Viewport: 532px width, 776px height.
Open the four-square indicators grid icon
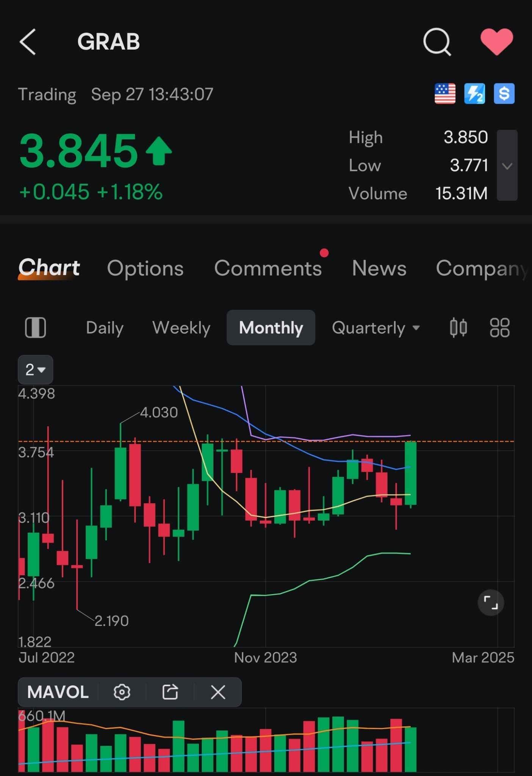click(x=500, y=328)
